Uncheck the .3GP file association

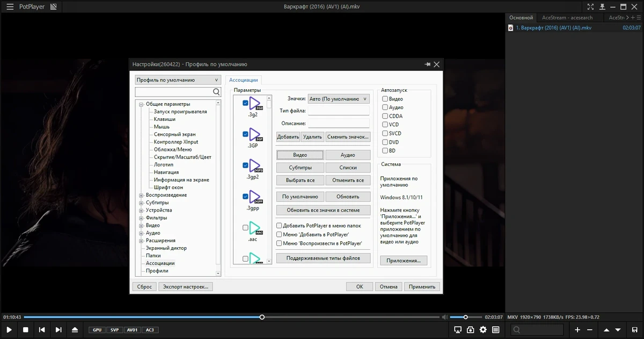[245, 134]
